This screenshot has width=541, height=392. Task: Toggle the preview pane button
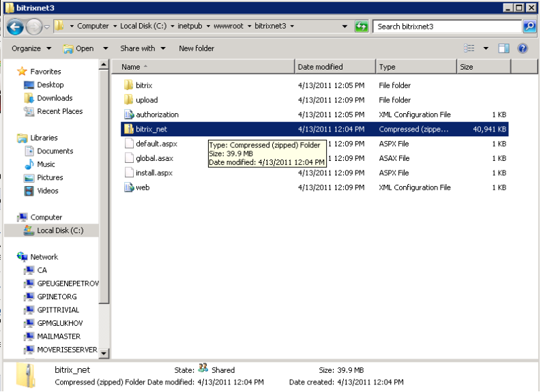[503, 48]
